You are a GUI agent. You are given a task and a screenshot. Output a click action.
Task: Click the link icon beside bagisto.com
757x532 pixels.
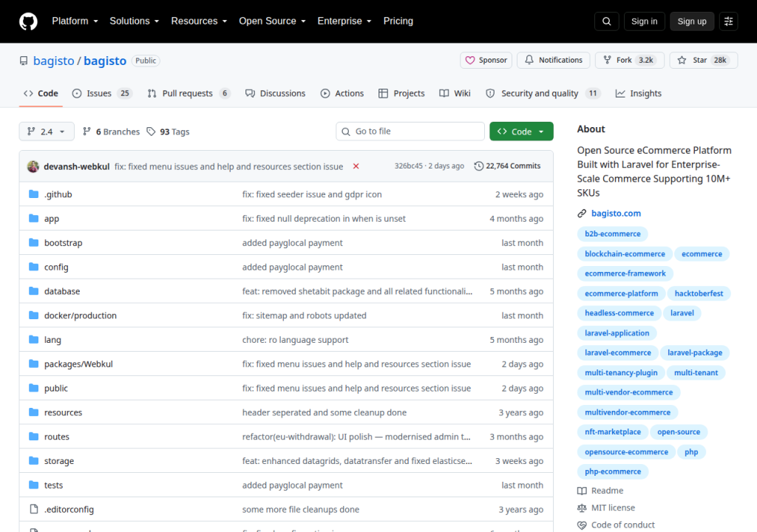click(x=582, y=214)
